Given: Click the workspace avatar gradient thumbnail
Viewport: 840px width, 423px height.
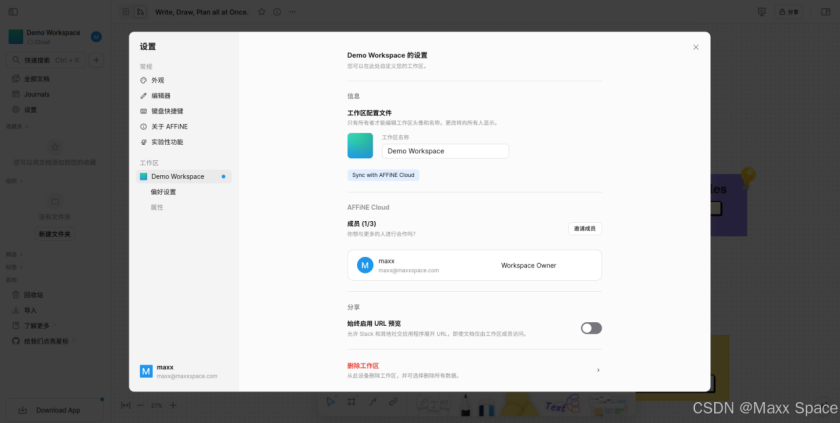Looking at the screenshot, I should click(360, 146).
